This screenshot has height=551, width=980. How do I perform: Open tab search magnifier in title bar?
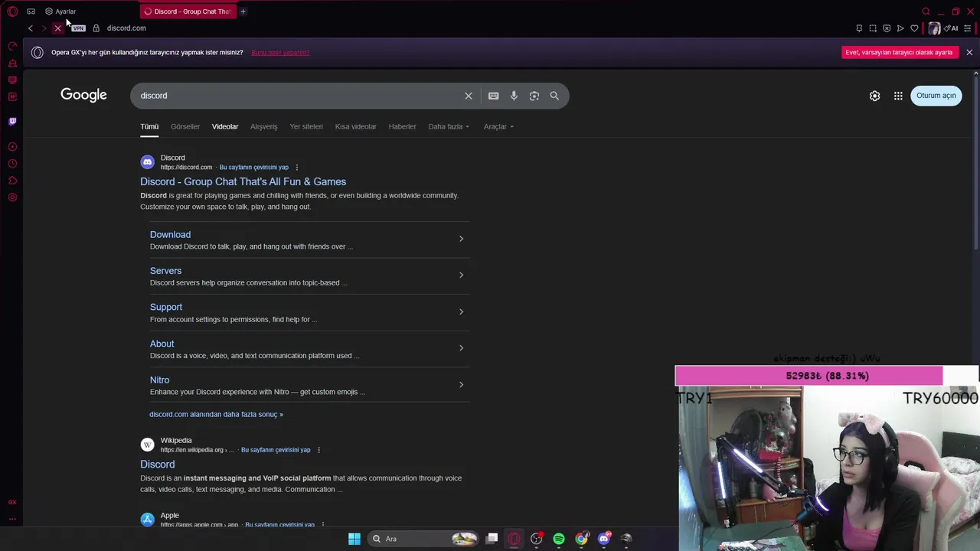coord(926,11)
